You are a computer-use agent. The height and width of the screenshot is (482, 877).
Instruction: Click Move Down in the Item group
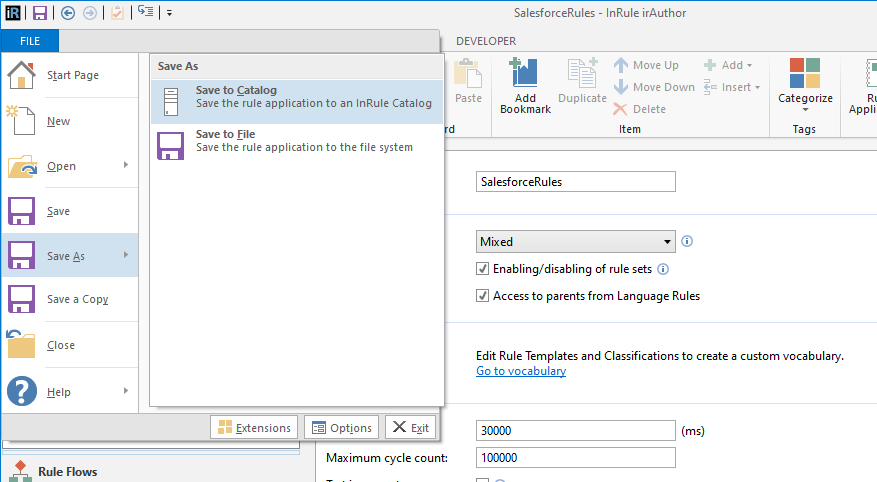(x=654, y=87)
